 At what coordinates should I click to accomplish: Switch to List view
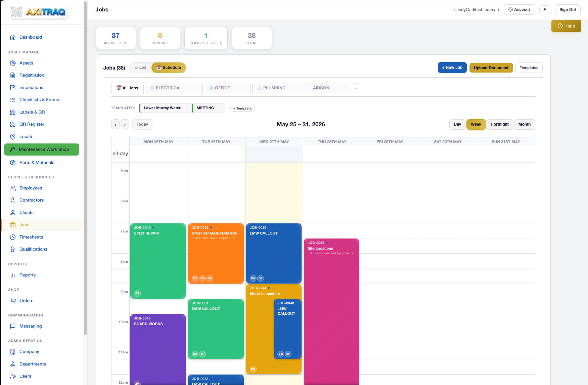click(x=141, y=68)
